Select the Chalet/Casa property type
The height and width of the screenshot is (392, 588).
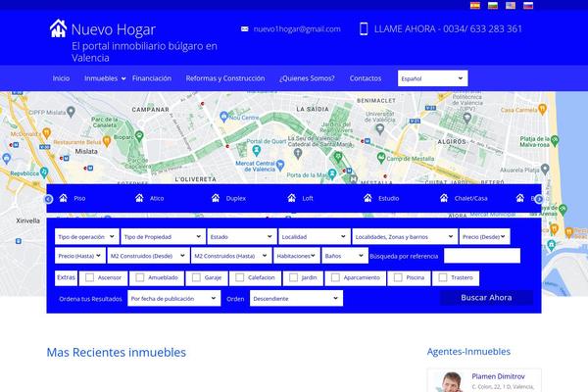click(x=470, y=198)
